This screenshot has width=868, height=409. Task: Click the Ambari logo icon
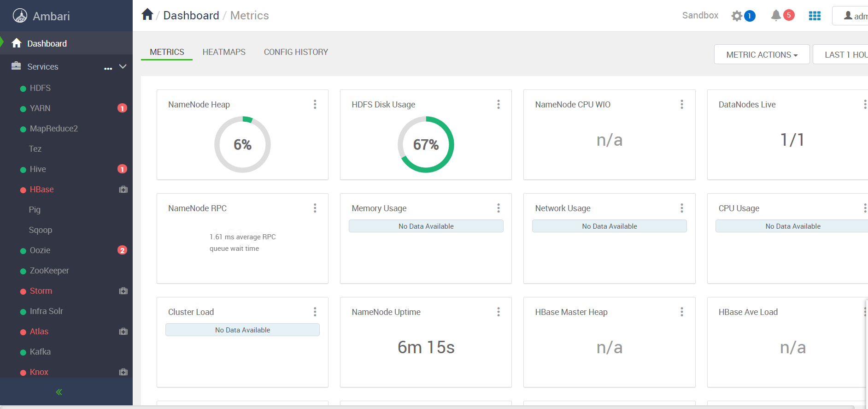(20, 16)
